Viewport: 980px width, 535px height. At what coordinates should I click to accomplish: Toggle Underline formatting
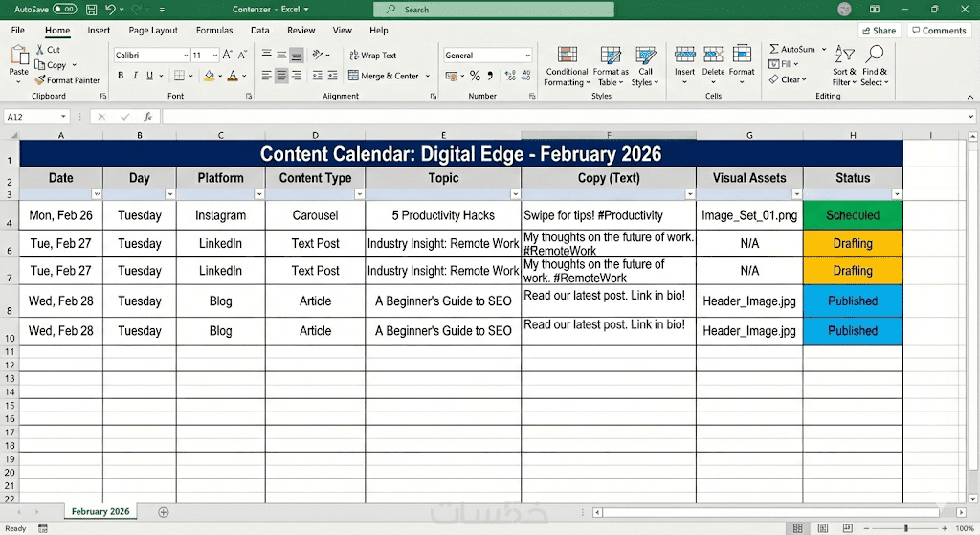pos(149,76)
